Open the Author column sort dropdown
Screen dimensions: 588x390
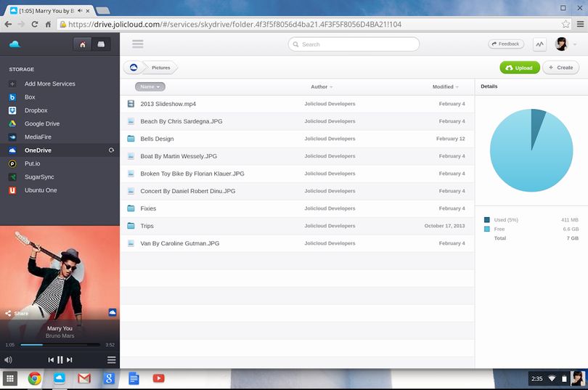(322, 86)
